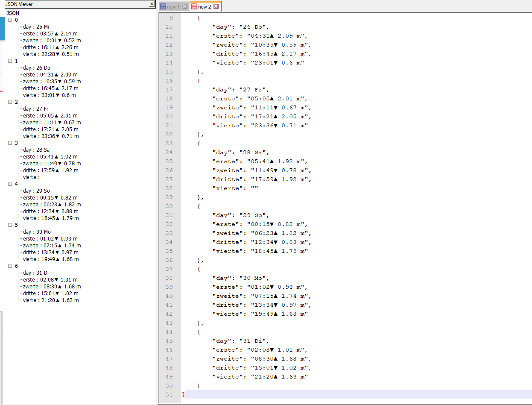Click editor line 18 '"erste": "05:05▲ 2.01 m"'
Image resolution: width=532 pixels, height=405 pixels.
260,99
